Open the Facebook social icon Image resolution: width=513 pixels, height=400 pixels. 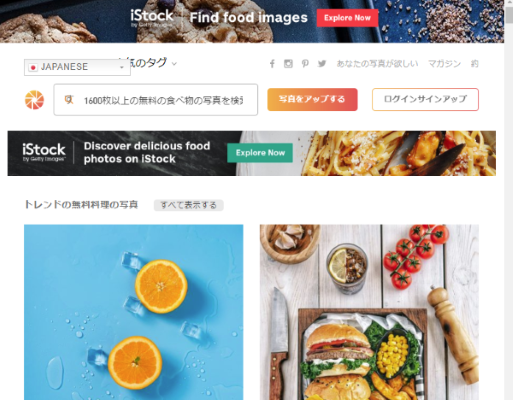(x=272, y=64)
